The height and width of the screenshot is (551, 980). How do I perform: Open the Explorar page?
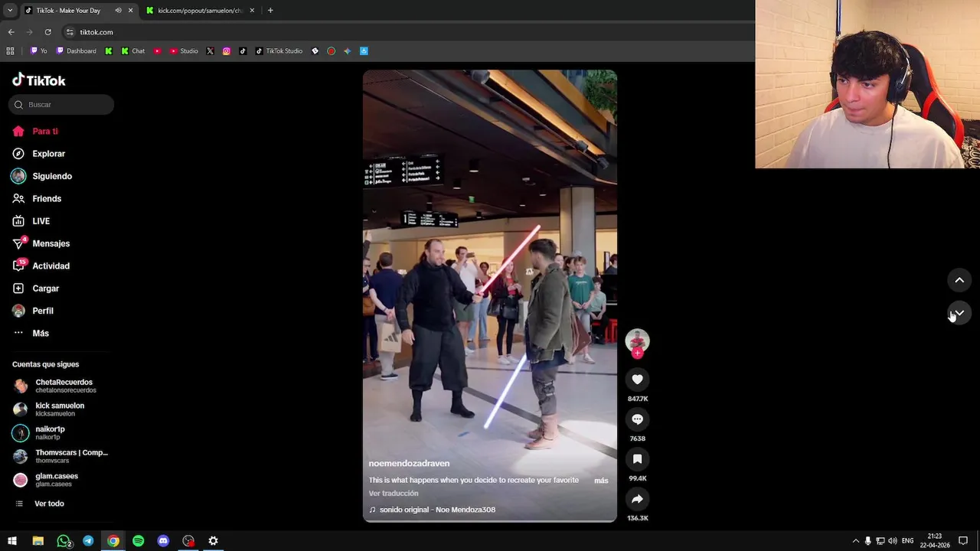coord(39,154)
